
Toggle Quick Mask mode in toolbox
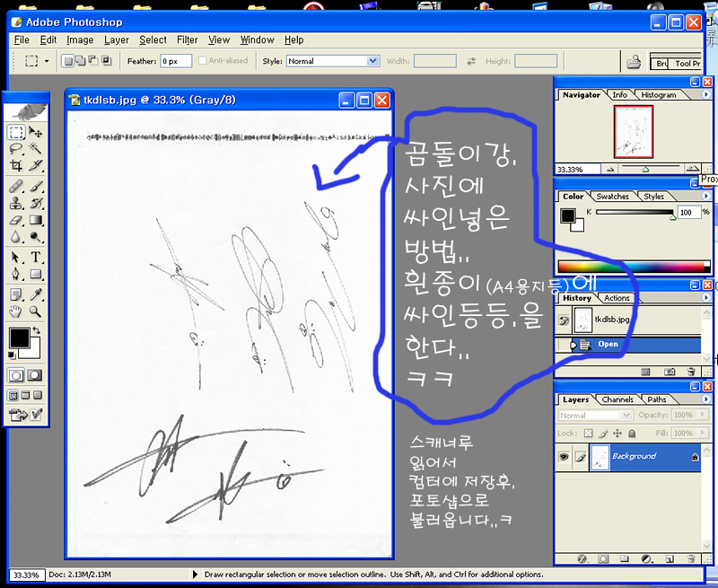[36, 374]
